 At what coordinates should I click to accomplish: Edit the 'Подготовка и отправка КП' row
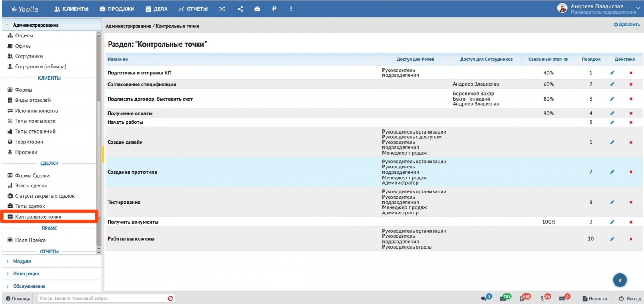[x=612, y=73]
